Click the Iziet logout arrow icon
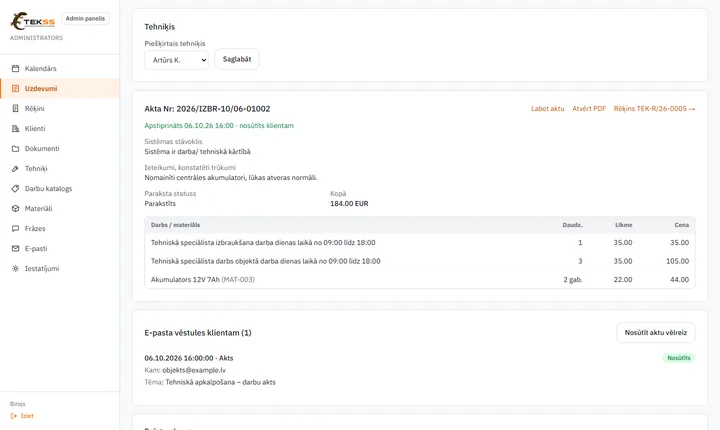Image resolution: width=720 pixels, height=430 pixels. click(13, 416)
